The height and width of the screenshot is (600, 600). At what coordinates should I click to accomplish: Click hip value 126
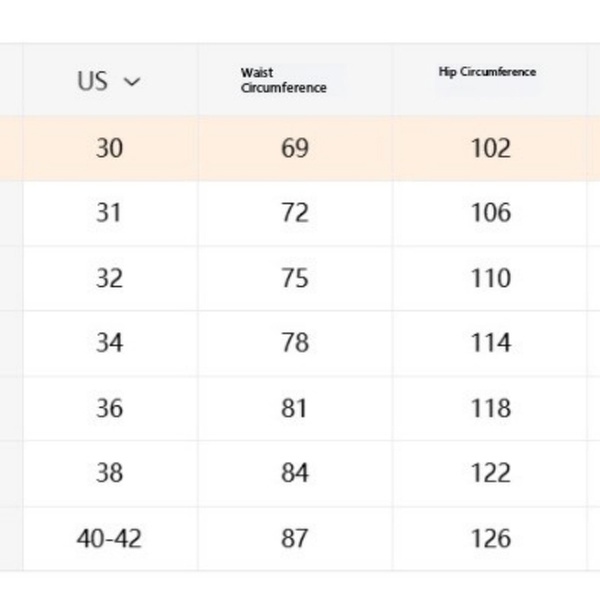(x=490, y=538)
